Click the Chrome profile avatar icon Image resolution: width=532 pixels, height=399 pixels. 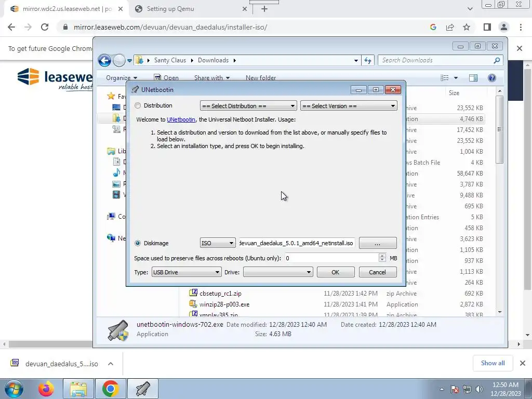[x=504, y=27]
